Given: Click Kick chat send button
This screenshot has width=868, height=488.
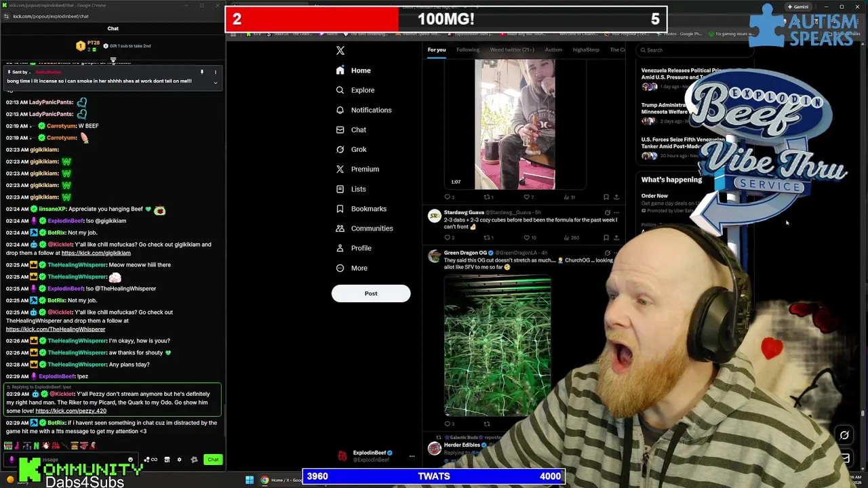Looking at the screenshot, I should pyautogui.click(x=213, y=460).
